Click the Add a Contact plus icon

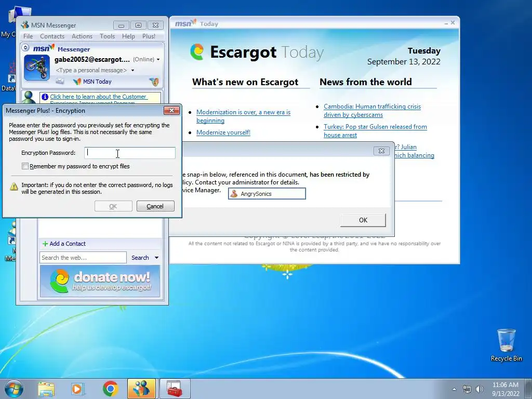[45, 244]
